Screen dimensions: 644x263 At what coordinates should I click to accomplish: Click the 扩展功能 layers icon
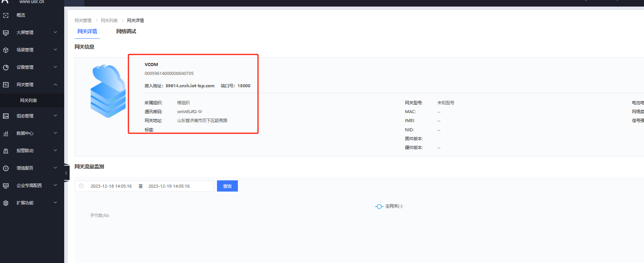pyautogui.click(x=6, y=203)
